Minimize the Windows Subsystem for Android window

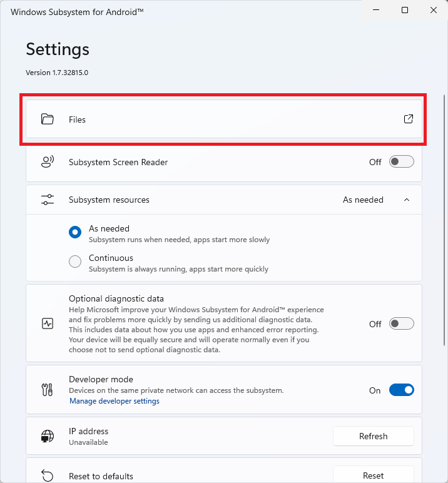tap(376, 10)
